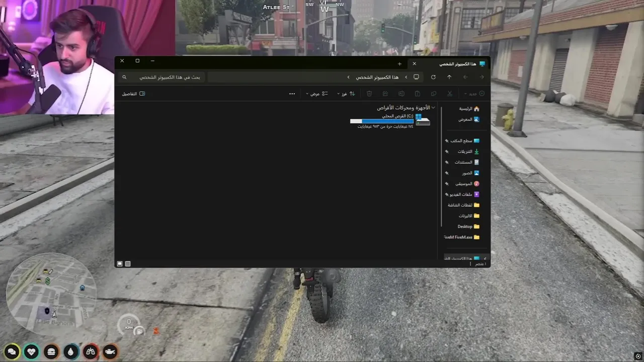
Task: Click the burger hunger HUD icon
Action: point(51,351)
